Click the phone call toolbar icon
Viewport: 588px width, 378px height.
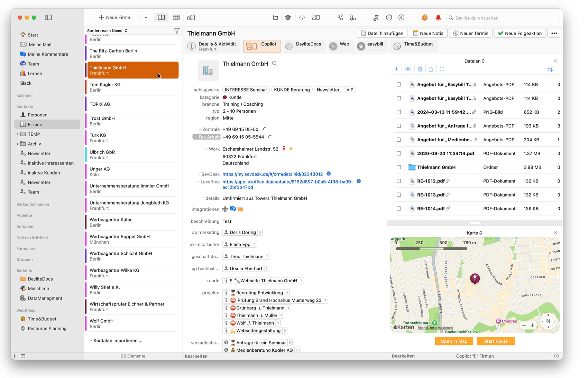[340, 17]
